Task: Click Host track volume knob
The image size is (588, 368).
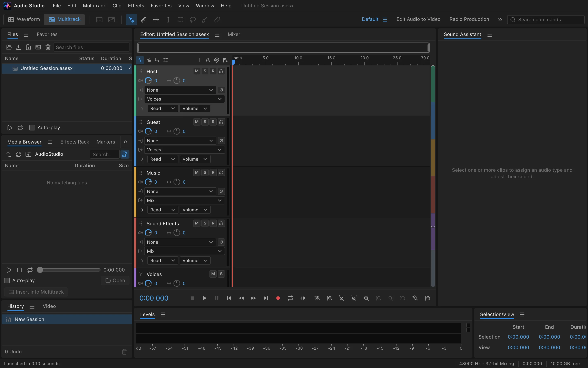Action: [x=148, y=81]
